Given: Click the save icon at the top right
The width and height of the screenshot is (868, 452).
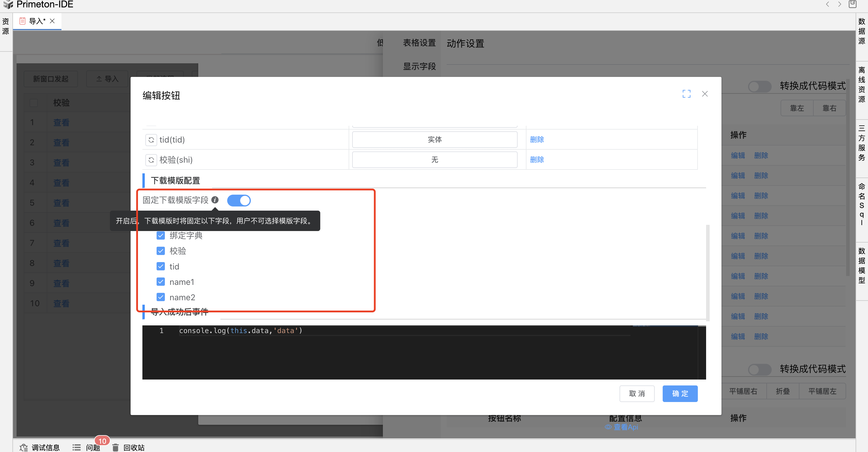Looking at the screenshot, I should click(852, 4).
